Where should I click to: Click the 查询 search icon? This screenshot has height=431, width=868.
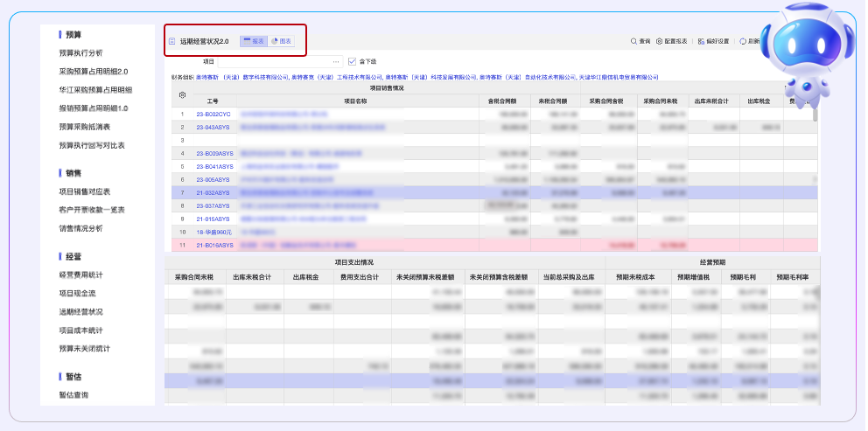[634, 41]
